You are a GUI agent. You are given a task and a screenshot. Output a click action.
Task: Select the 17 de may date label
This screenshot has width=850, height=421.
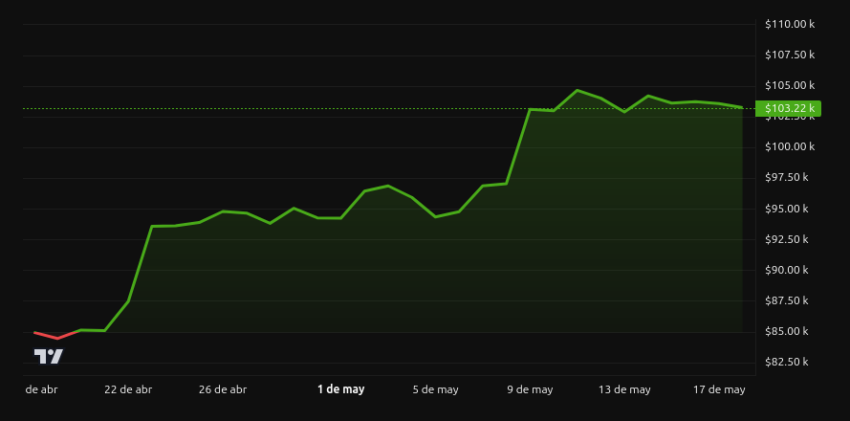719,390
